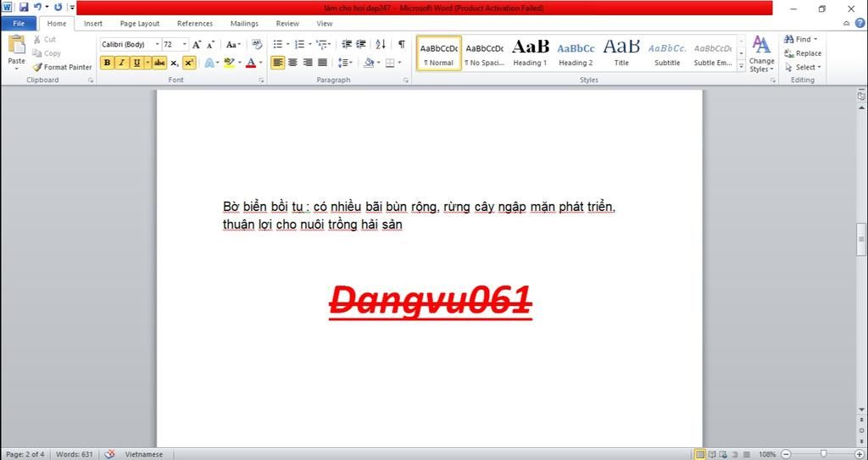Toggle Italic formatting off
This screenshot has width=868, height=460.
coord(121,63)
